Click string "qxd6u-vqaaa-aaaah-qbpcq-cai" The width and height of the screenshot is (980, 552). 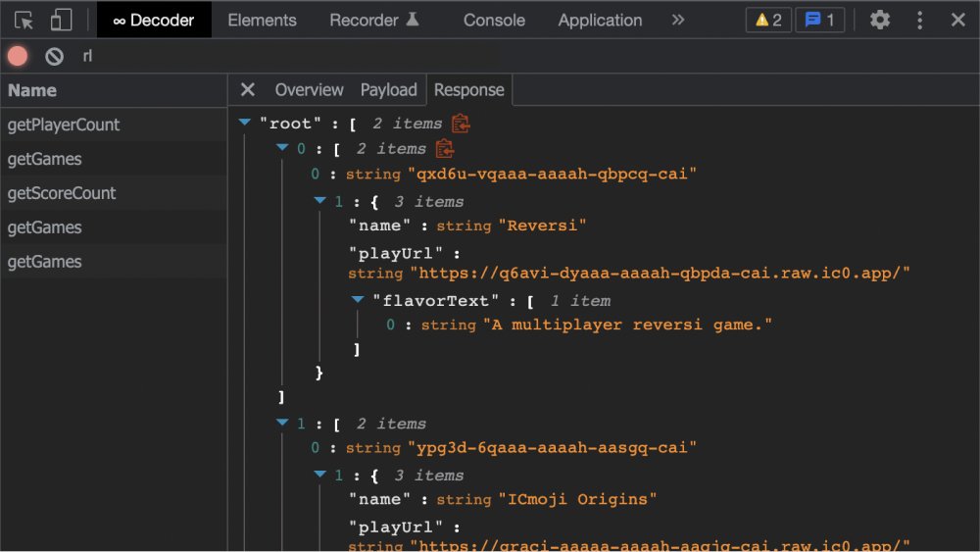[552, 174]
